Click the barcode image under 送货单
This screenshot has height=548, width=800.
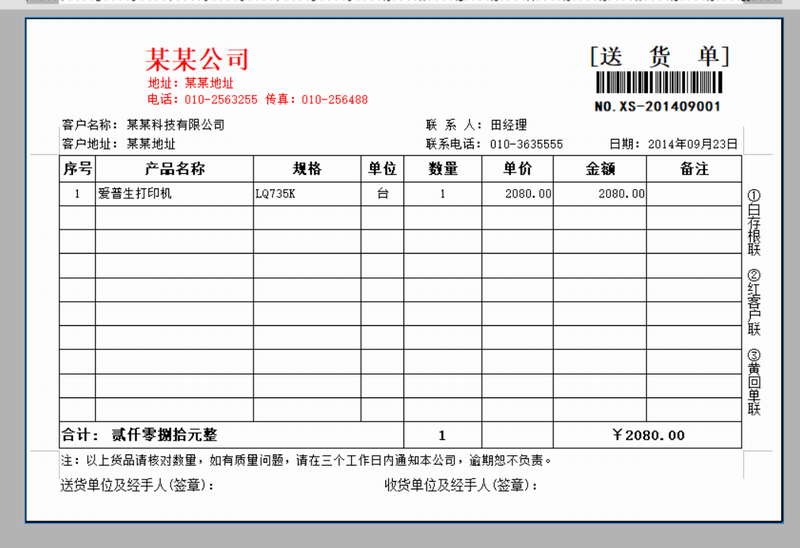tap(660, 83)
